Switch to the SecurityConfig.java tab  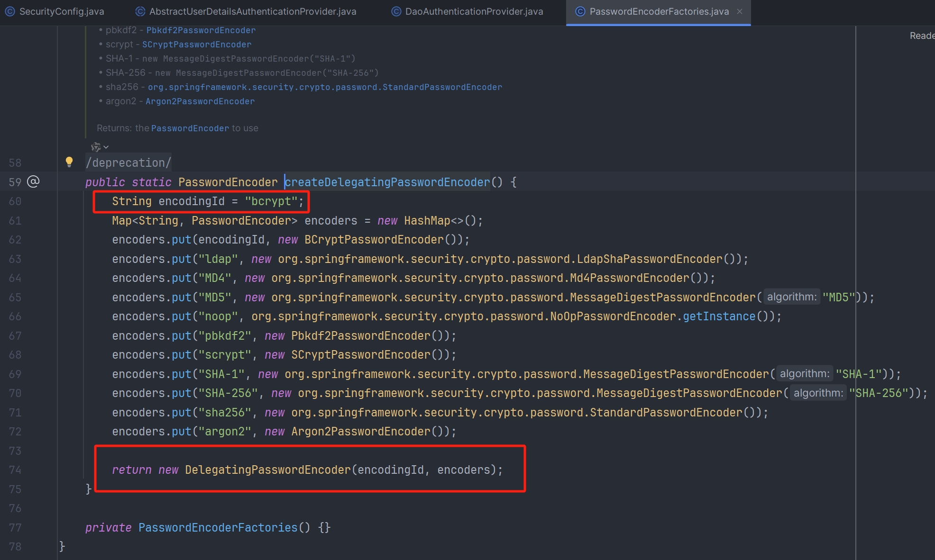62,11
